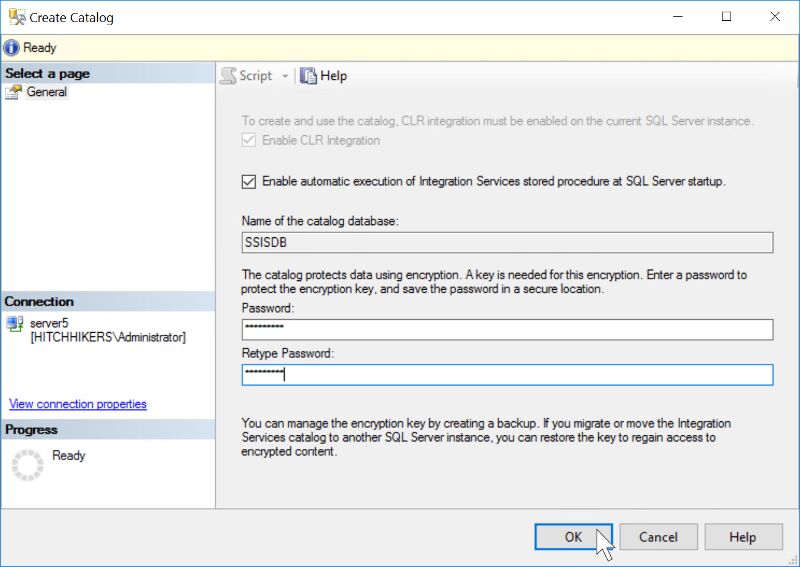Click the server5 connection icon
Screen dimensions: 800x567
point(15,324)
